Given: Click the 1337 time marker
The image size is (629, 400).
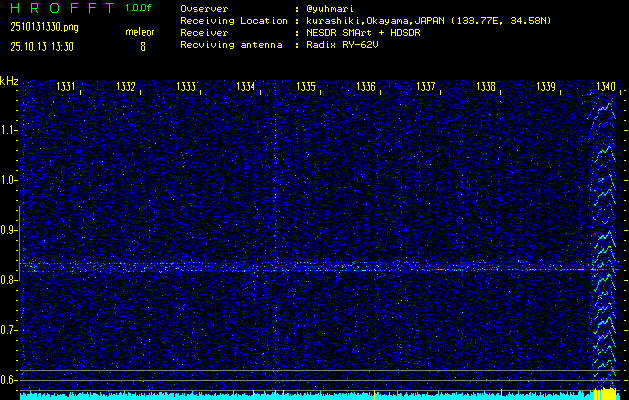Looking at the screenshot, I should (426, 88).
